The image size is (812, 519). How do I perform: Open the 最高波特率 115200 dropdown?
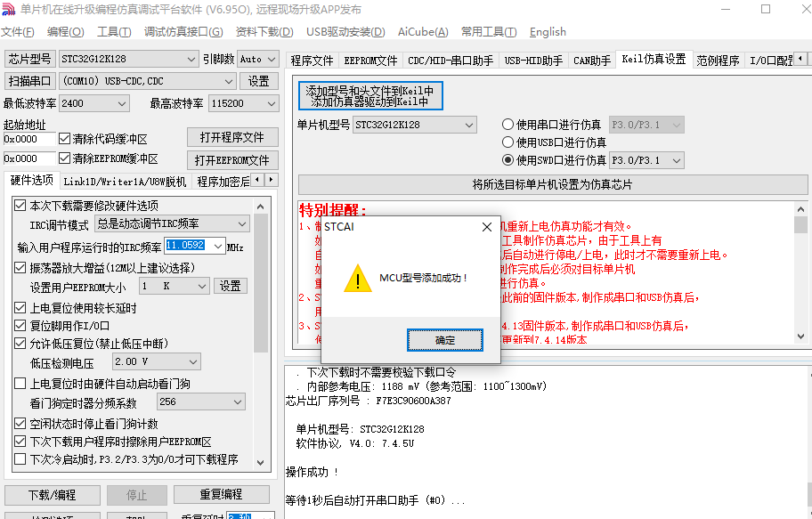tap(243, 103)
